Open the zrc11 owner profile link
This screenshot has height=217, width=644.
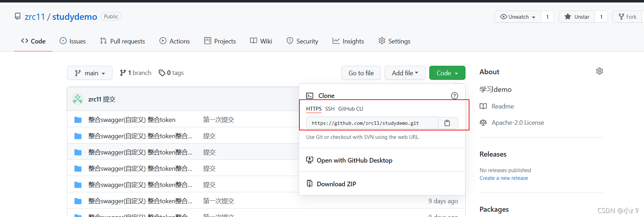click(x=35, y=17)
